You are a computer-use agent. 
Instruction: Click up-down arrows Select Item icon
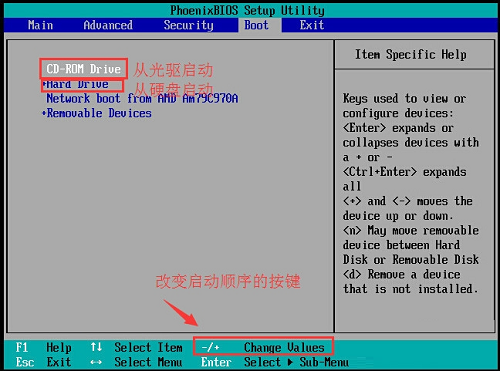96,347
